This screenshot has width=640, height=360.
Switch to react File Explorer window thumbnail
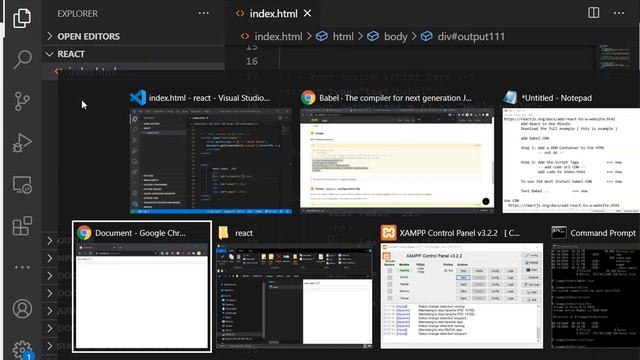coord(294,296)
